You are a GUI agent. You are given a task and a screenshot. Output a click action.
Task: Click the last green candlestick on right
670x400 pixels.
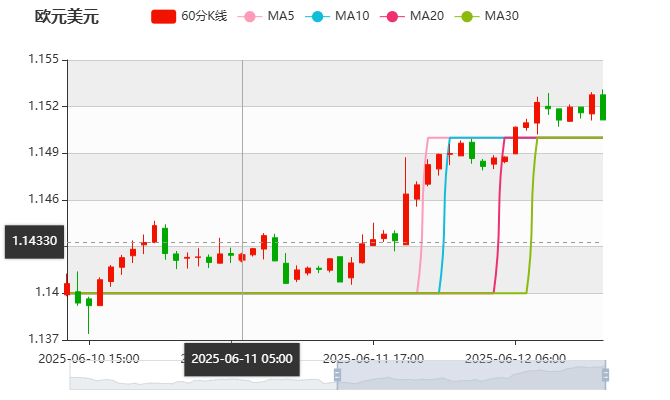603,106
